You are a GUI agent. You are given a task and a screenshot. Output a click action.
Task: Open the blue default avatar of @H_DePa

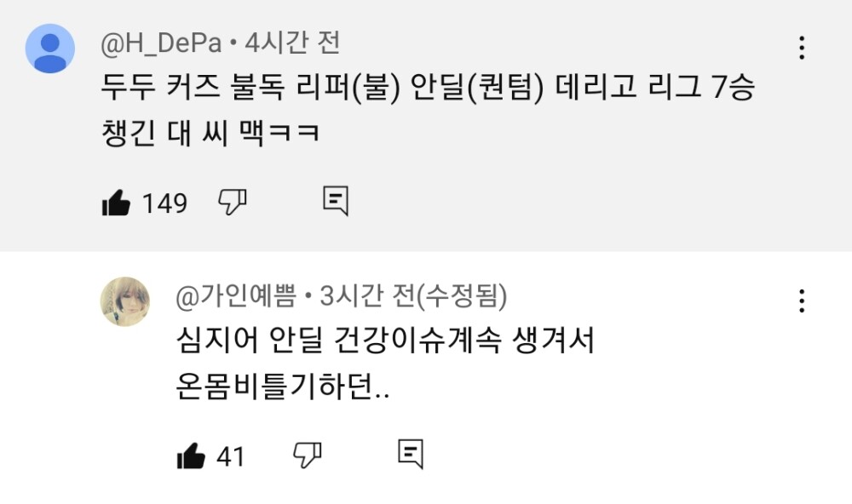click(x=50, y=49)
